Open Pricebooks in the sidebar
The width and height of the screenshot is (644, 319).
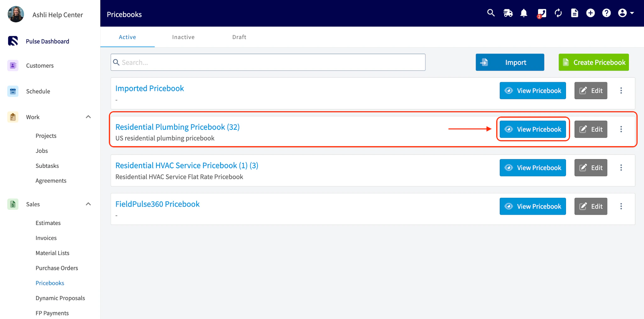click(50, 283)
